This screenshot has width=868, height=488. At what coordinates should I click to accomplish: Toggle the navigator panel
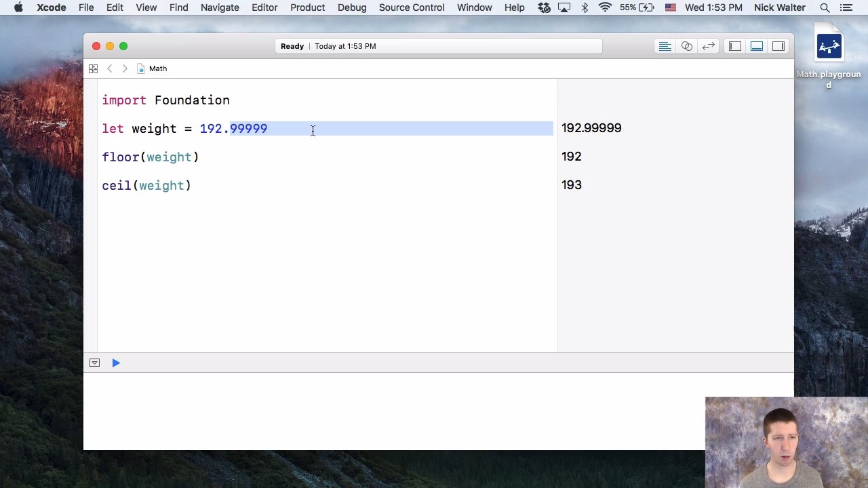(735, 46)
